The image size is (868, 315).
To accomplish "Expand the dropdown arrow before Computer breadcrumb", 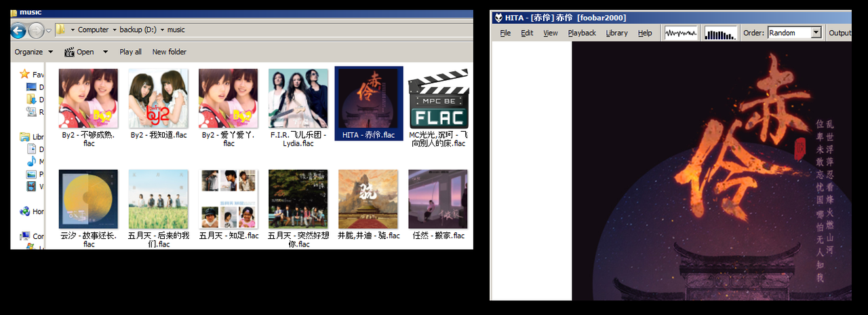I will click(73, 30).
